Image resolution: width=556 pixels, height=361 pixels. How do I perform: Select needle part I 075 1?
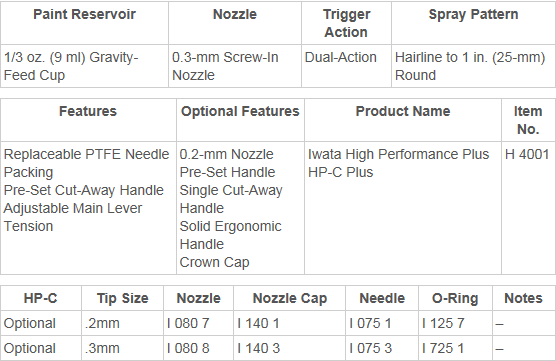coord(371,323)
